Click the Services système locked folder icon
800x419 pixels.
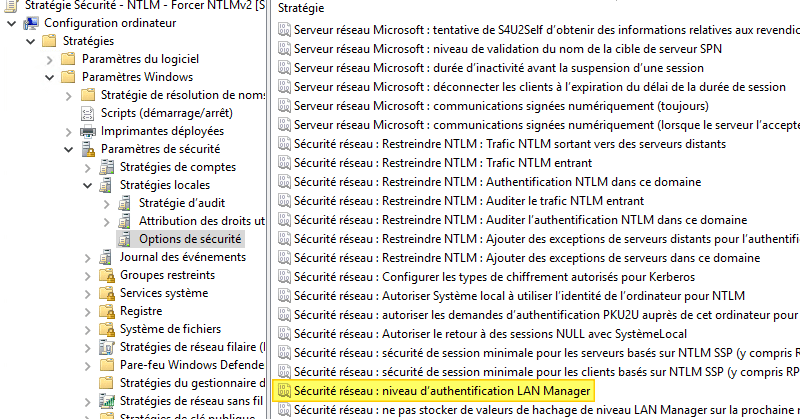pyautogui.click(x=107, y=293)
